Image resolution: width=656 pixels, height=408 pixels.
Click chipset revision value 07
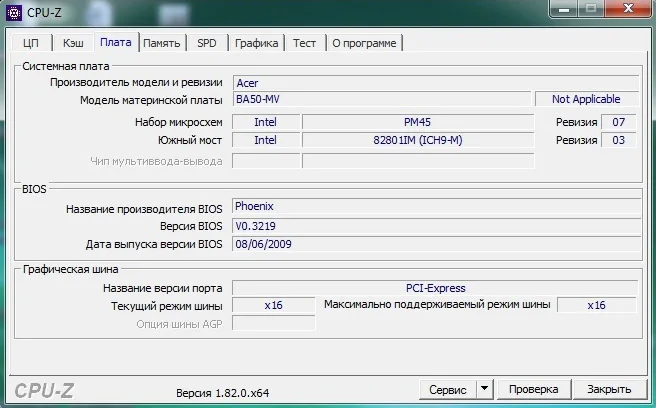tap(618, 122)
